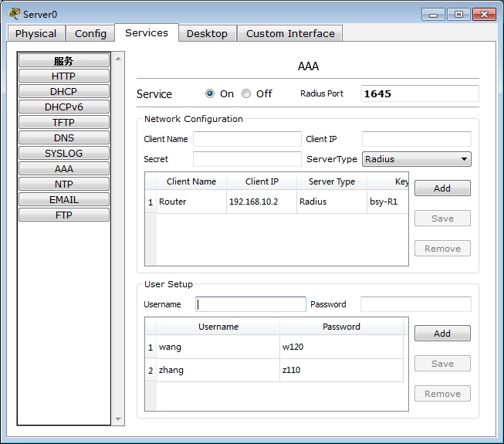Open the ServerType dropdown

point(416,159)
